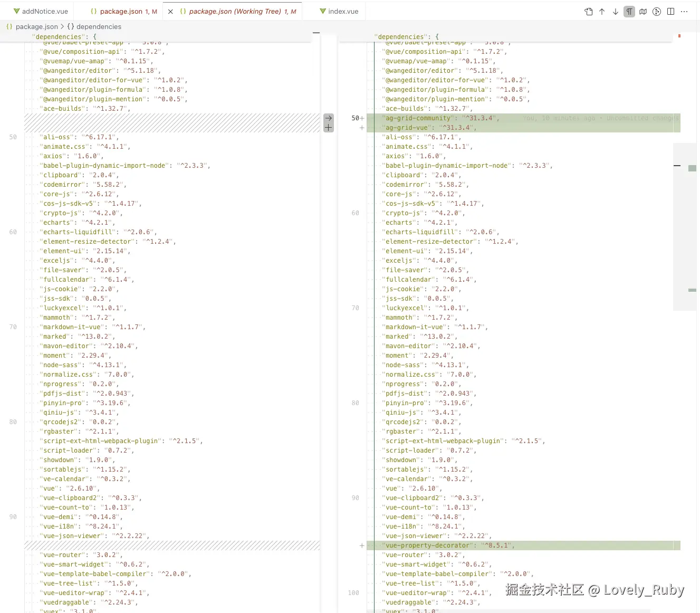Click the red marker in the overview ruler
The width and height of the screenshot is (700, 613).
(x=679, y=36)
